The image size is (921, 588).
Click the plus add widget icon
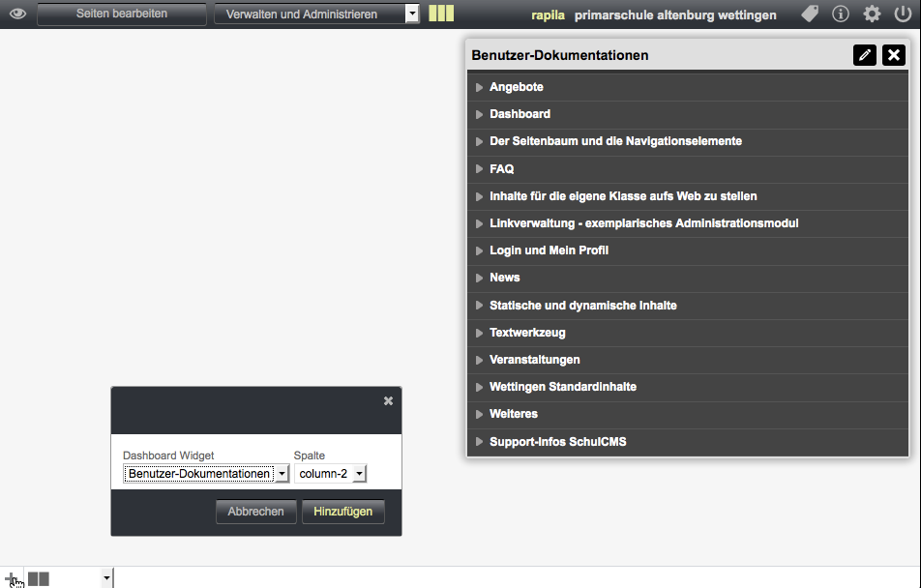click(10, 578)
